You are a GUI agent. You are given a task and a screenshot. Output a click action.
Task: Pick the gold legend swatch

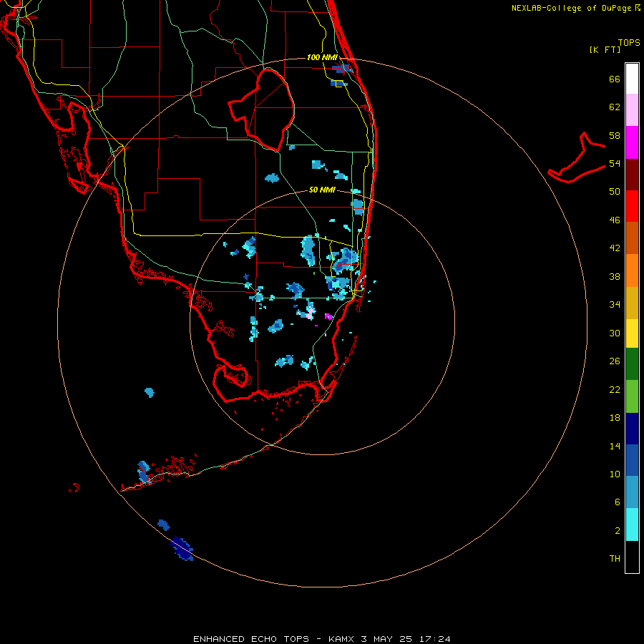click(632, 303)
